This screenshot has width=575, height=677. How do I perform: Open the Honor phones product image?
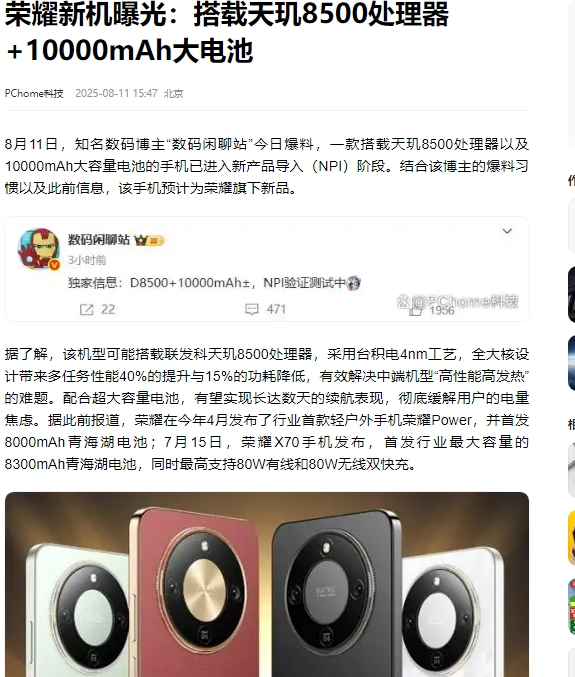pos(267,584)
